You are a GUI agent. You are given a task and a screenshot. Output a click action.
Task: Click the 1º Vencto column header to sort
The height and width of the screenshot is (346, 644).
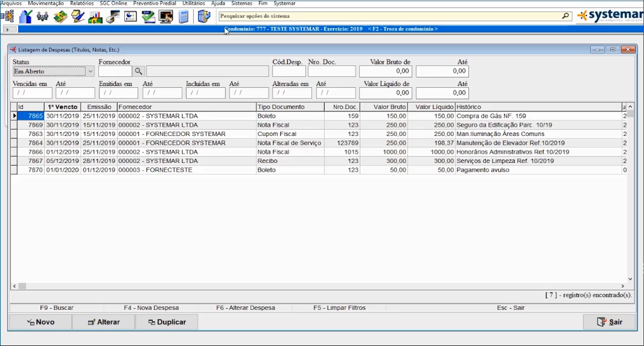coord(62,107)
